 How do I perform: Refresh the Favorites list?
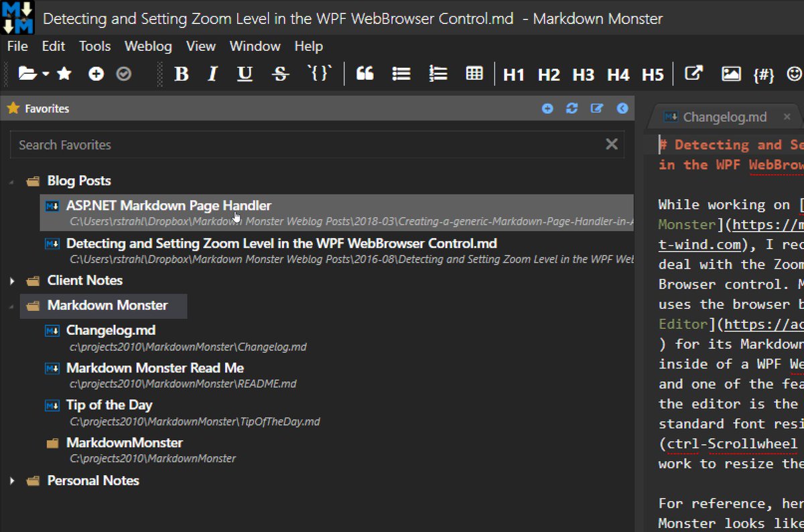(x=572, y=109)
